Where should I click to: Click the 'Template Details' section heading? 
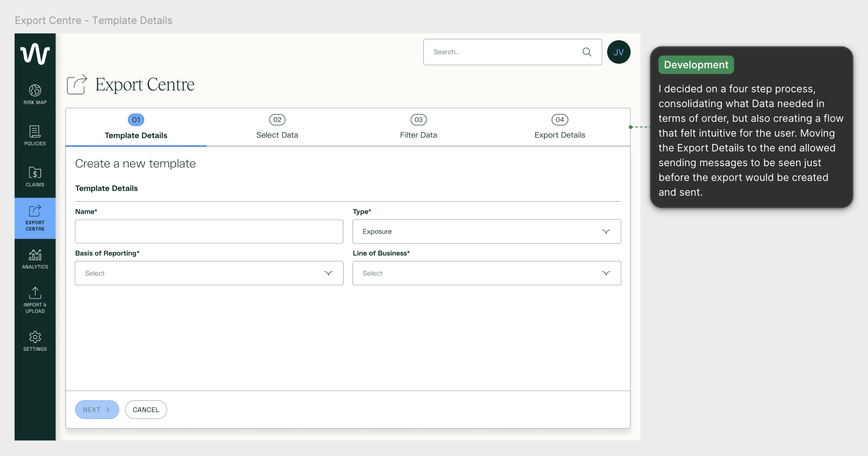coord(107,188)
